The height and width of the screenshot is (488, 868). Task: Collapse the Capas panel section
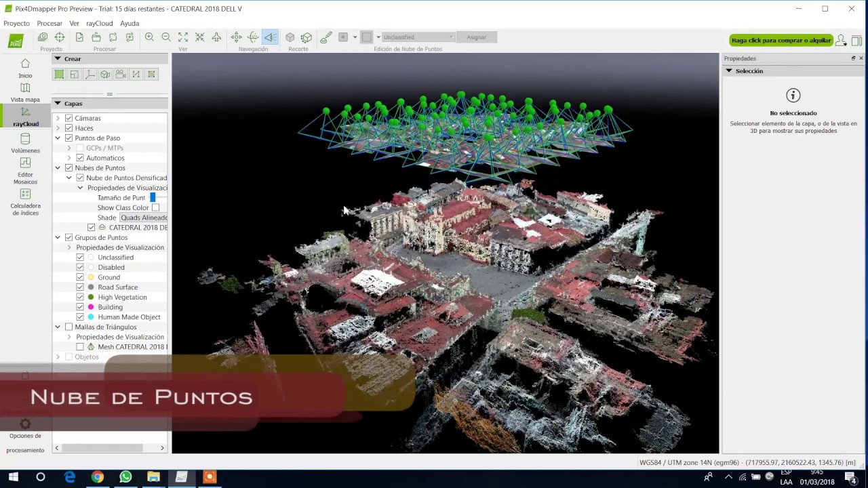click(58, 104)
